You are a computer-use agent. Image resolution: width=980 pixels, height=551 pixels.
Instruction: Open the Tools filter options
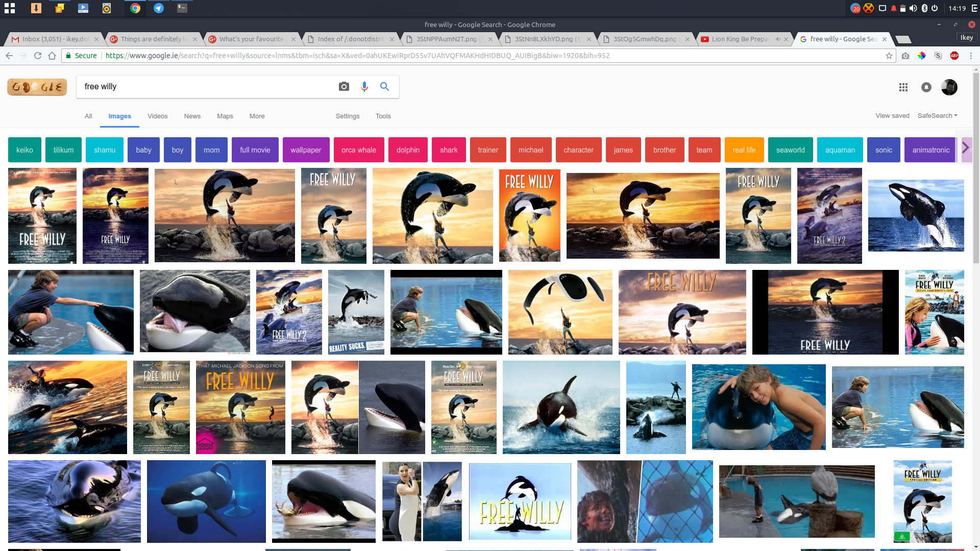pos(383,116)
